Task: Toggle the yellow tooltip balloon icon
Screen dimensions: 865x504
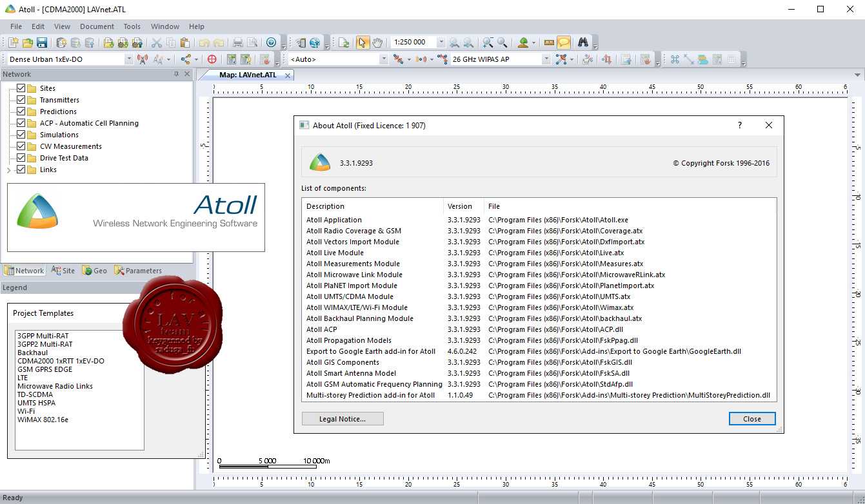Action: pos(564,43)
